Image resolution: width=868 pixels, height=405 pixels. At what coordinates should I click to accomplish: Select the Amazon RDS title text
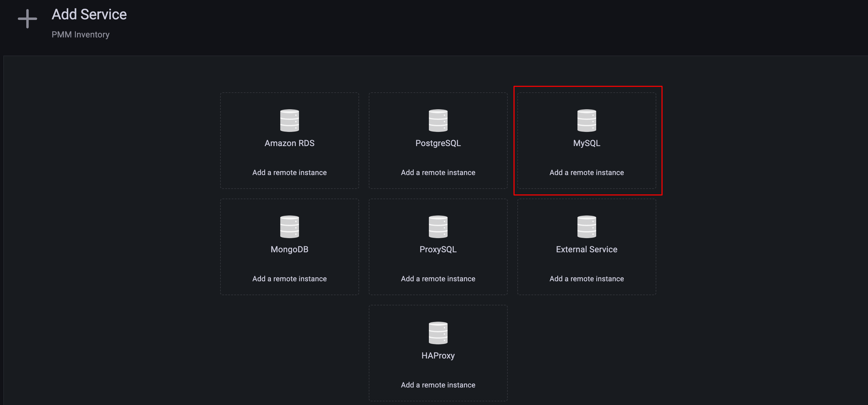coord(290,143)
